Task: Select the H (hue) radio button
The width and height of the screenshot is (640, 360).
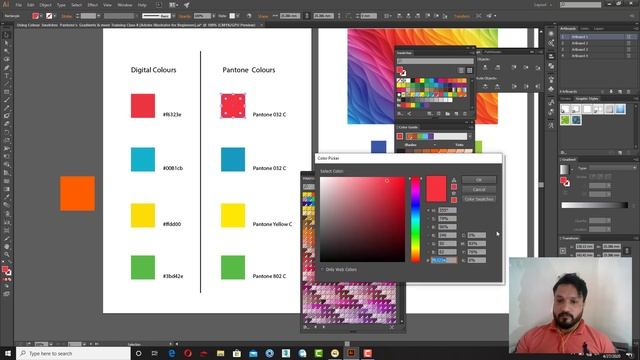Action: tap(428, 210)
